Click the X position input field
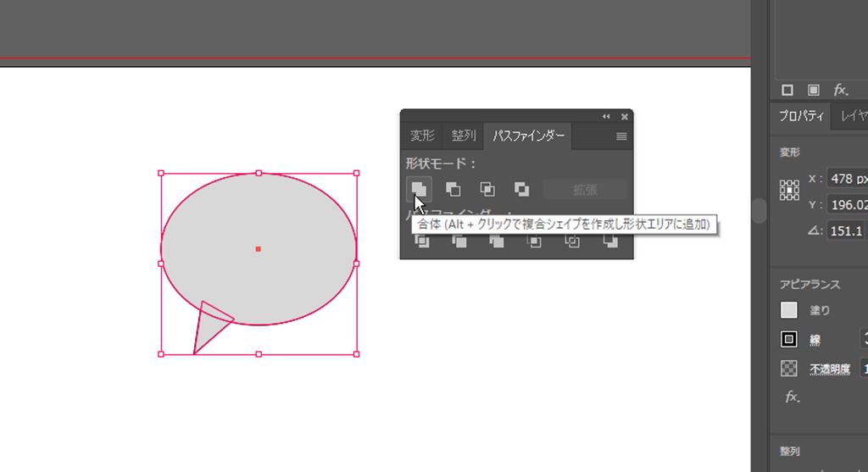 [848, 179]
